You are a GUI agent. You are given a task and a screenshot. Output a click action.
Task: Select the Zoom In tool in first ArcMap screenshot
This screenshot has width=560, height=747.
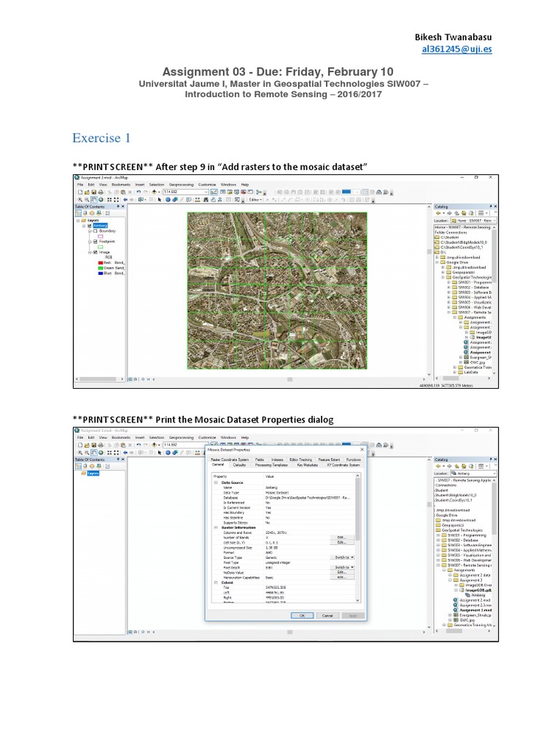pos(80,200)
